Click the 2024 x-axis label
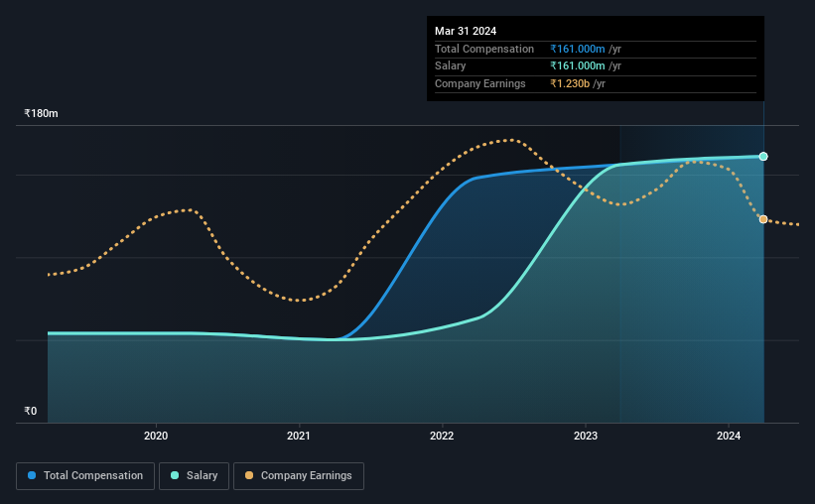This screenshot has height=504, width=815. (x=729, y=436)
